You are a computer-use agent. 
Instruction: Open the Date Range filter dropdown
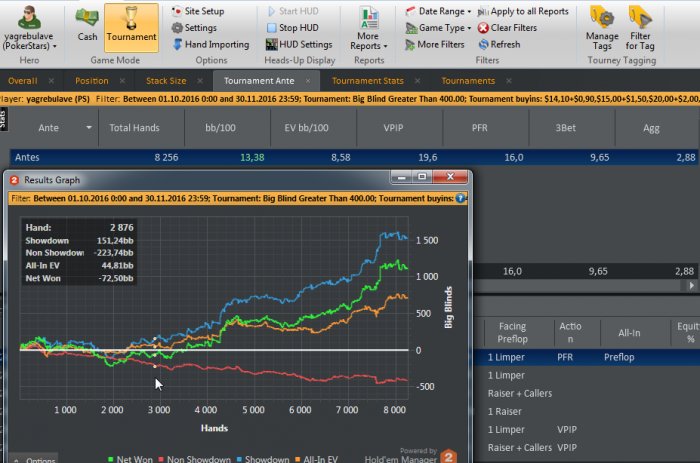[438, 11]
